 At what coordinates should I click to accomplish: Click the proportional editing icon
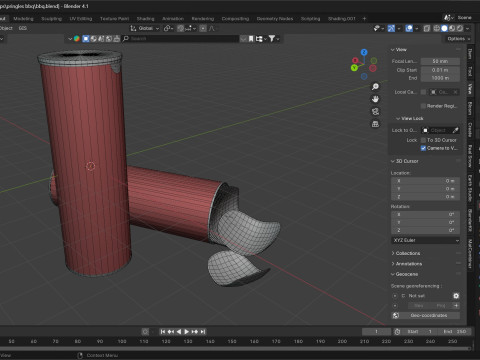[x=203, y=28]
